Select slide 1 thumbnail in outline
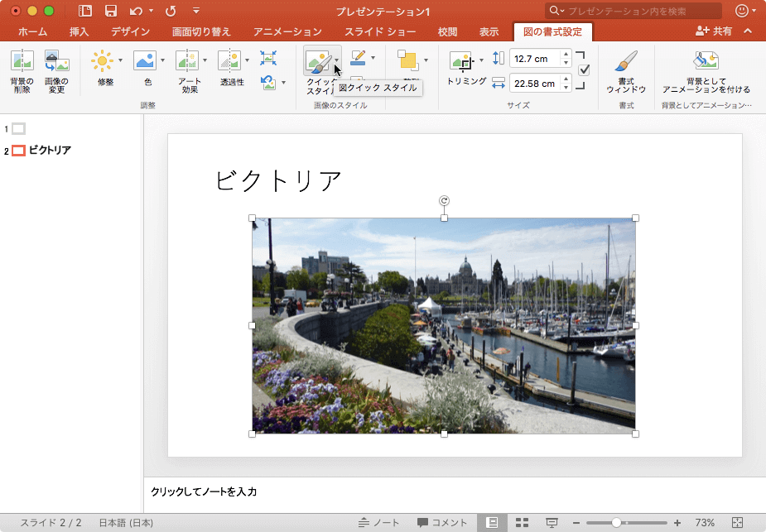Viewport: 766px width, 532px height. [18, 128]
